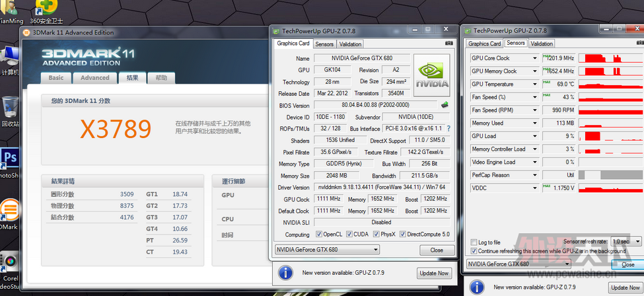Screen dimensions: 644x296
Task: Open the GPU Memory Clock sensor dropdown
Action: [535, 71]
